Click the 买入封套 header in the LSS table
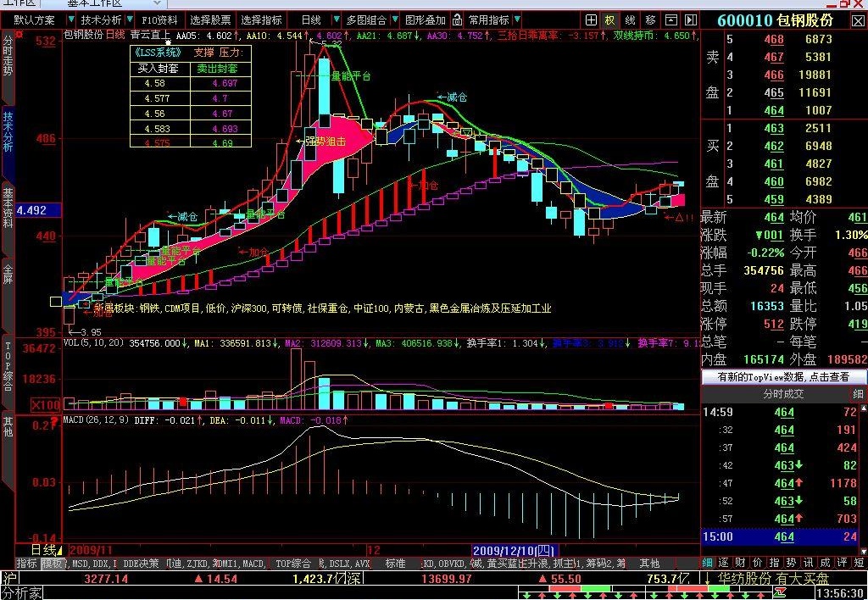868x600 pixels. pyautogui.click(x=160, y=68)
